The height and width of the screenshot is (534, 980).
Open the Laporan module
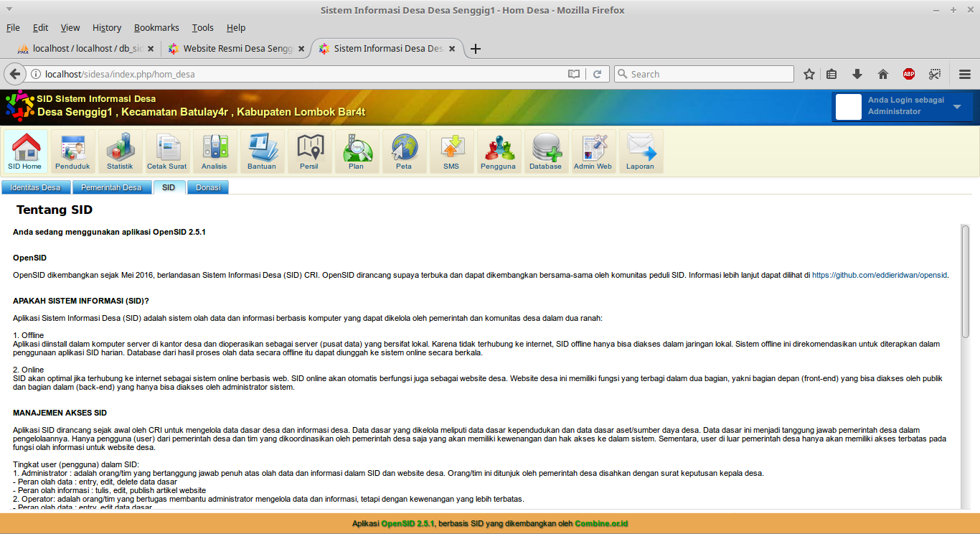click(641, 151)
